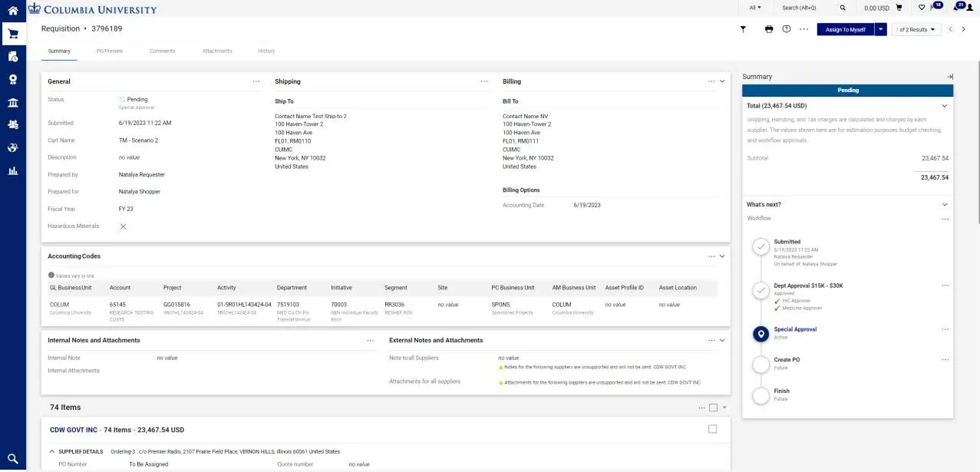
Task: Open the Accounting Codes ellipsis menu
Action: 712,256
